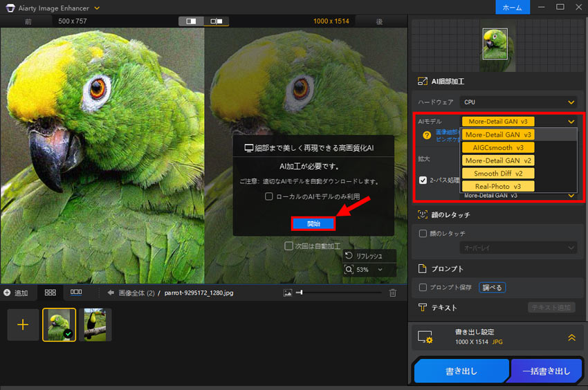Screen dimensions: 588x390
Task: Select the side-by-side compare view icon
Action: (x=217, y=21)
